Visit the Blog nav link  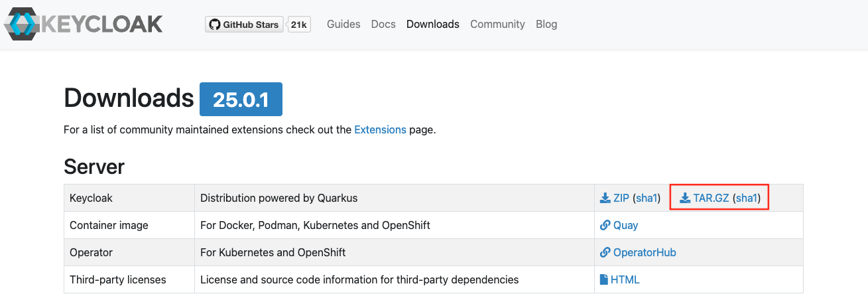546,24
